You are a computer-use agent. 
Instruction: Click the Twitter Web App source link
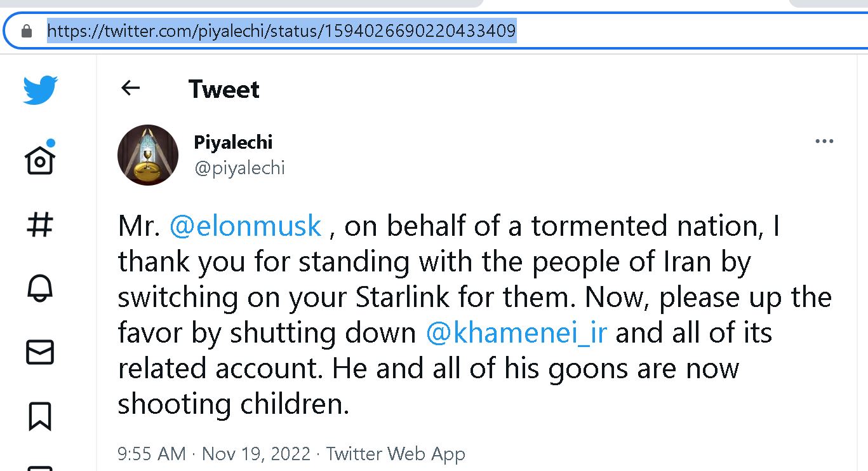[x=396, y=454]
